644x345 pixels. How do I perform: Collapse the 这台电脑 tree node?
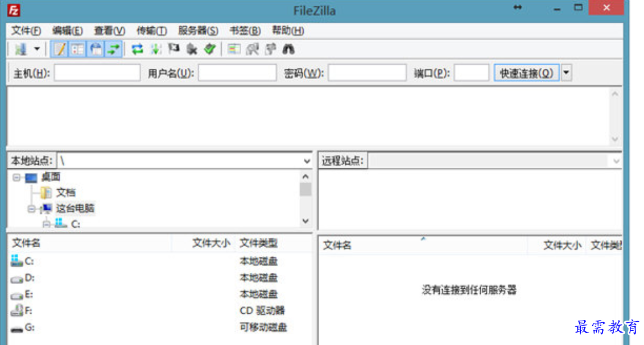coord(31,209)
